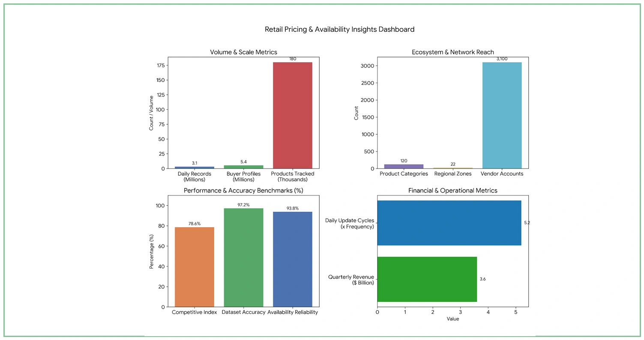Click the 5.4 value label

[x=243, y=162]
